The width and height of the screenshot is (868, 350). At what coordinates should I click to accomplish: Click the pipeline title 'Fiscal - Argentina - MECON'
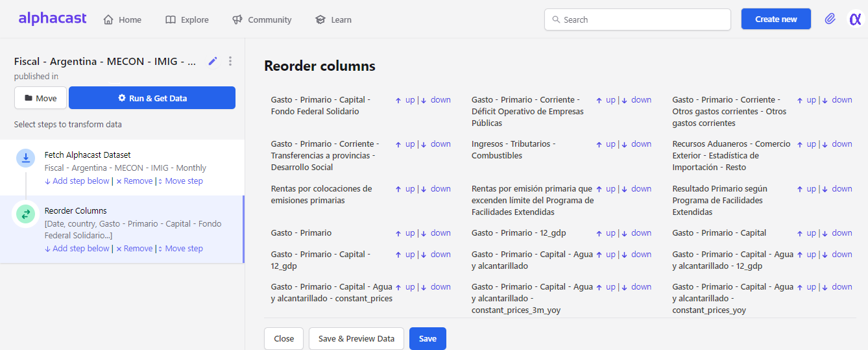tap(105, 62)
